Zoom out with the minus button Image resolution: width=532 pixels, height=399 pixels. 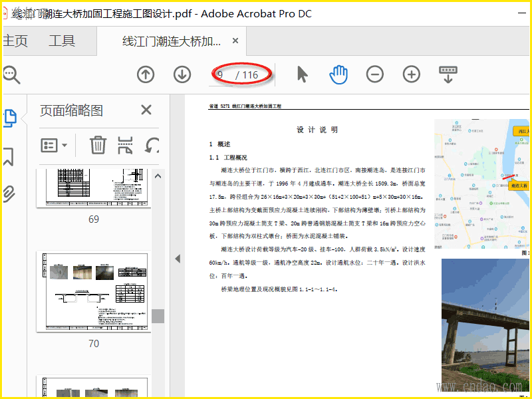point(375,74)
